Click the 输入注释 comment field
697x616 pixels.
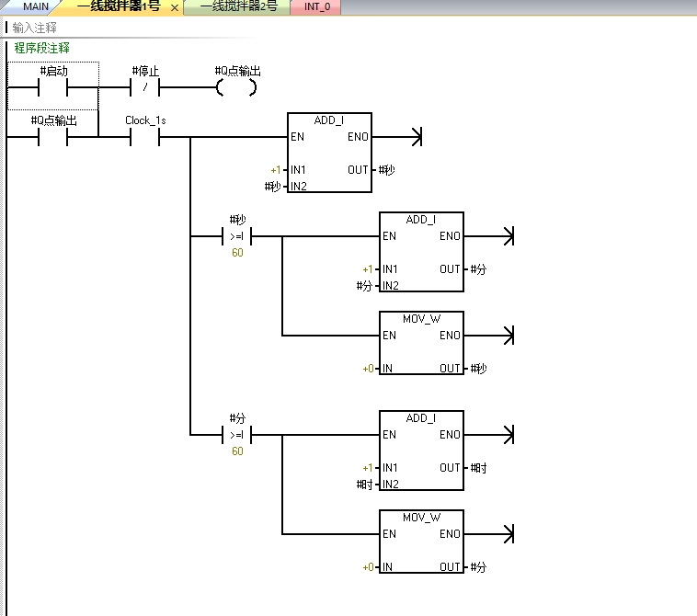pyautogui.click(x=35, y=28)
